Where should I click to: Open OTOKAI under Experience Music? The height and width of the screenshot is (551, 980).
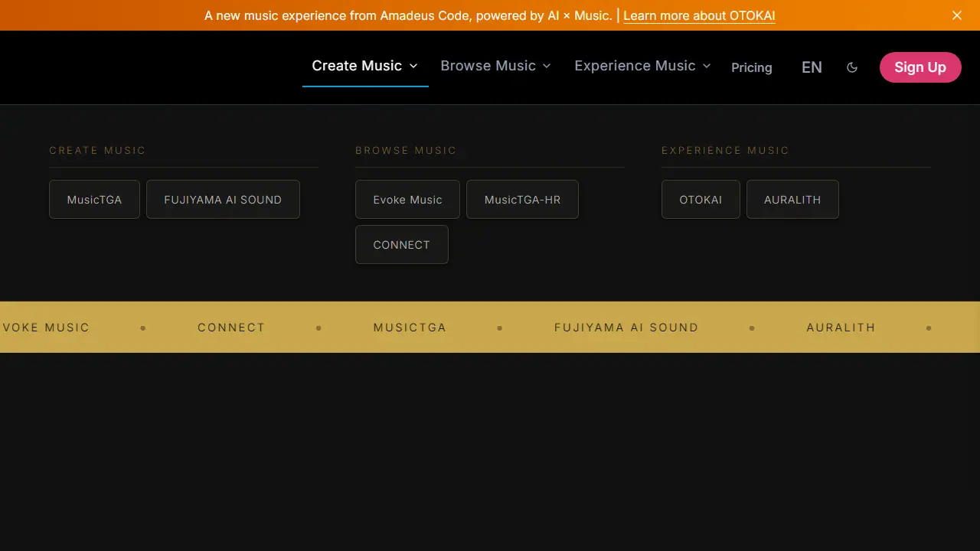click(x=701, y=200)
